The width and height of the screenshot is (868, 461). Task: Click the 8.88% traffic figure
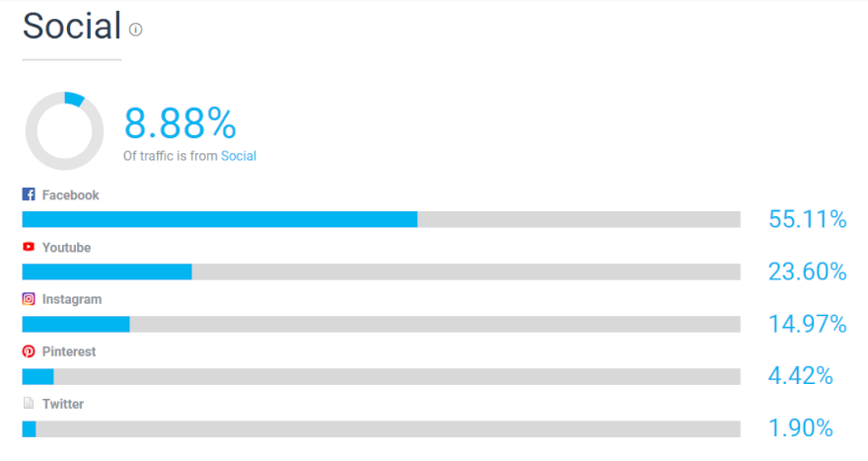click(x=181, y=123)
